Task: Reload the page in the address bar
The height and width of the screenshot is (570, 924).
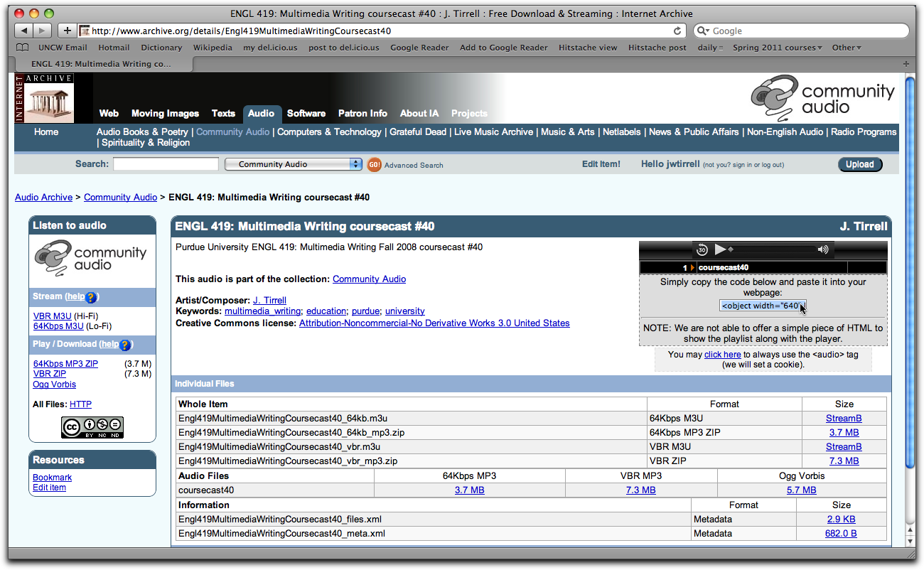Action: pyautogui.click(x=677, y=31)
